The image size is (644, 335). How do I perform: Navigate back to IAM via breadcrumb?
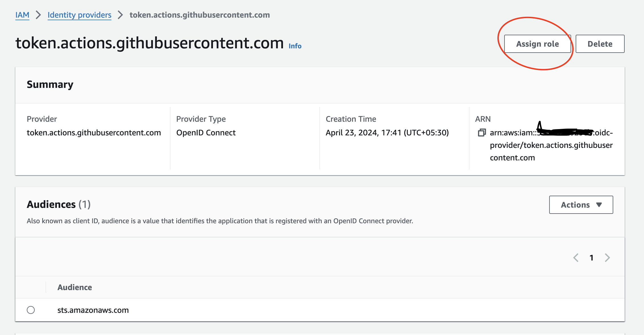point(22,15)
